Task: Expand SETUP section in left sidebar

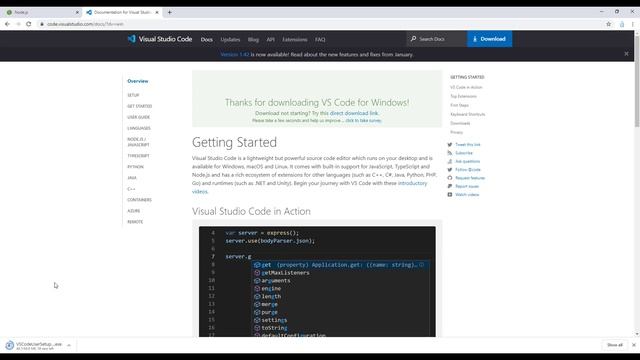Action: tap(133, 95)
